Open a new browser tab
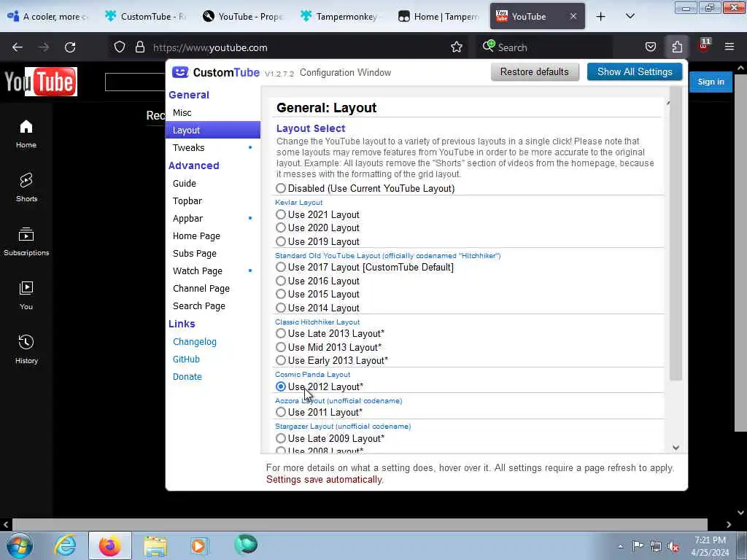747x560 pixels. pyautogui.click(x=601, y=17)
